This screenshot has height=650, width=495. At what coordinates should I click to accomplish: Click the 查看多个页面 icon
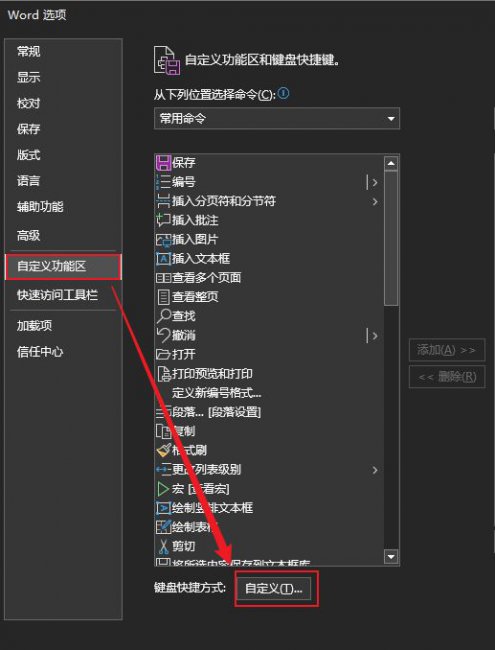tap(163, 278)
